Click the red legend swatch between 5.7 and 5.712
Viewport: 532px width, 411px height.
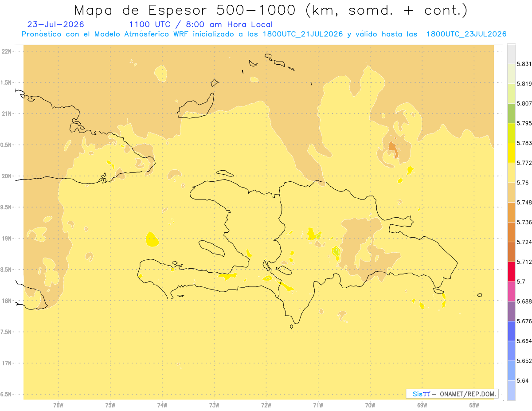[511, 271]
